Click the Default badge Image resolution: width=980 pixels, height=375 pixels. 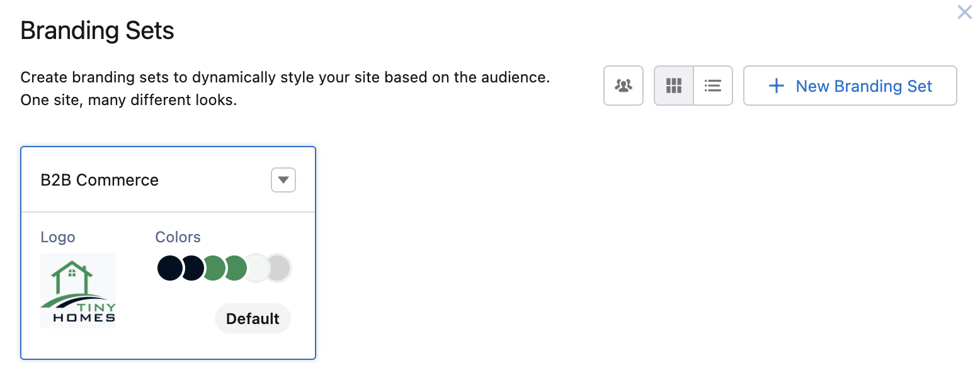tap(253, 318)
